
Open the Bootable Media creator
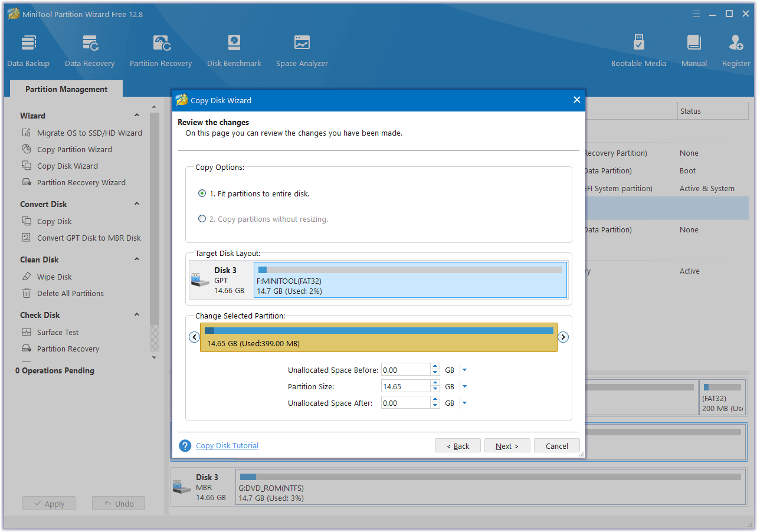pyautogui.click(x=638, y=50)
